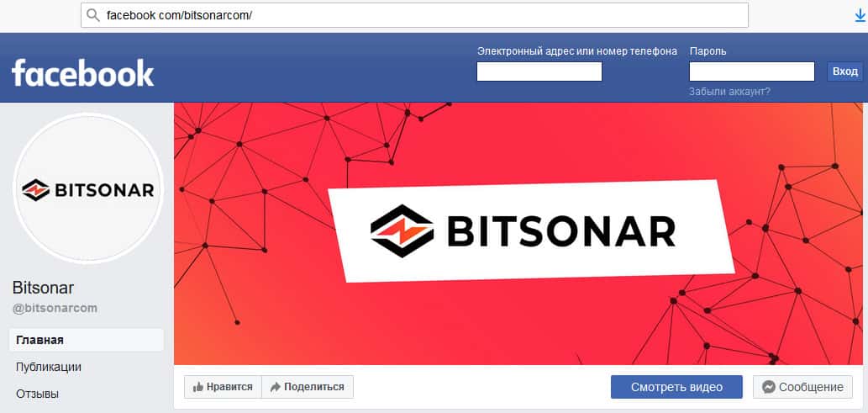This screenshot has height=413, width=868.
Task: Go to Отзывы in the sidebar
Action: pyautogui.click(x=37, y=394)
